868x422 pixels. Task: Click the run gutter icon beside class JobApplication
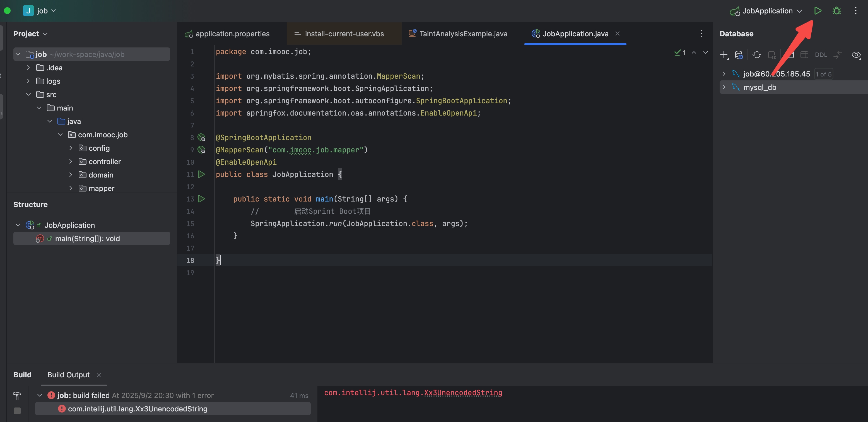[x=201, y=174]
